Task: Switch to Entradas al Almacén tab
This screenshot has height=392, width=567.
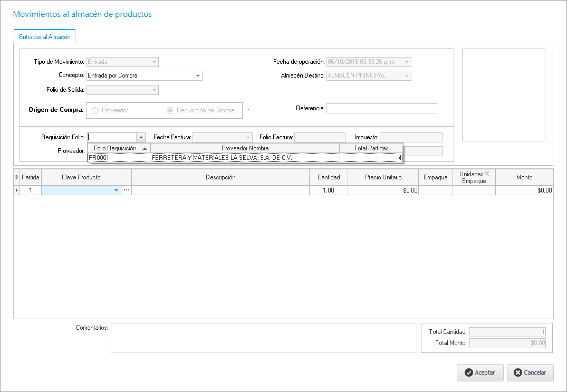Action: point(45,37)
